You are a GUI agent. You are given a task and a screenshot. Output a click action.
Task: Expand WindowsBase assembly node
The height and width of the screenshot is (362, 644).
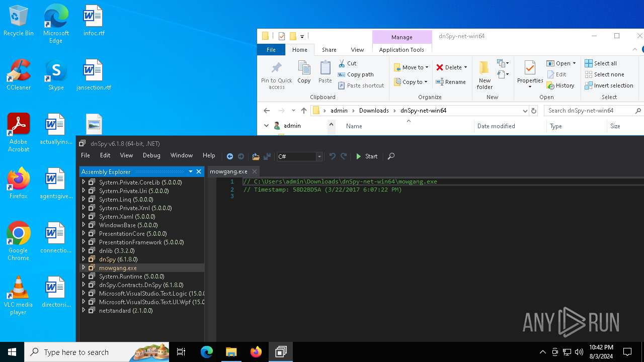(x=84, y=225)
